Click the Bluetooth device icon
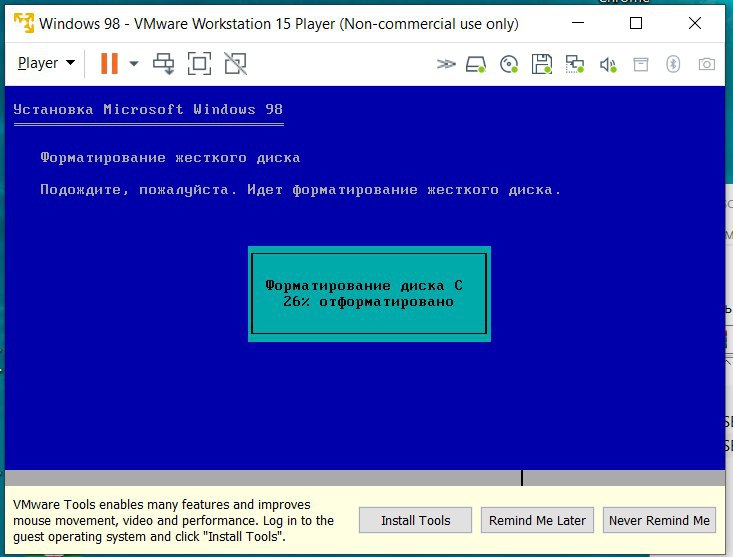Image resolution: width=733 pixels, height=557 pixels. [x=673, y=64]
